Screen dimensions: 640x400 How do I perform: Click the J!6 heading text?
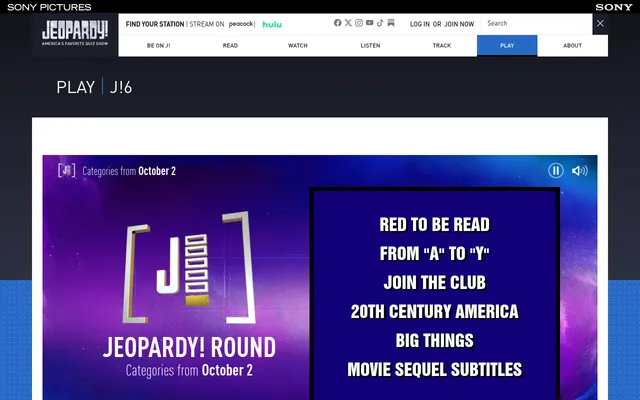pos(121,87)
